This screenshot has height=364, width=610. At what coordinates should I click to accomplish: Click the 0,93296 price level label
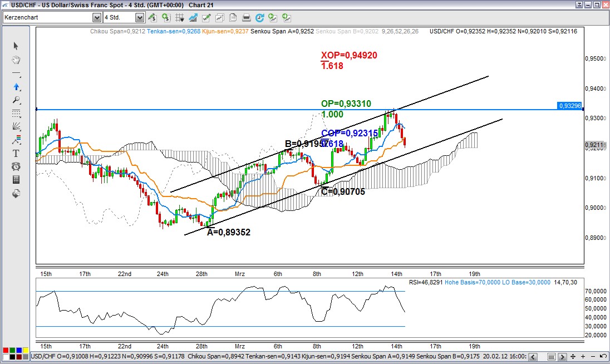[569, 106]
